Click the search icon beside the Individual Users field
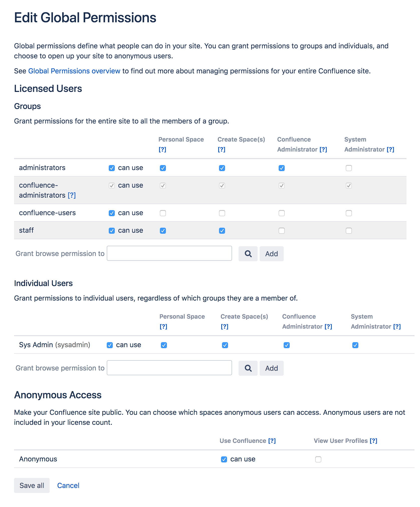The image size is (420, 507). [248, 368]
